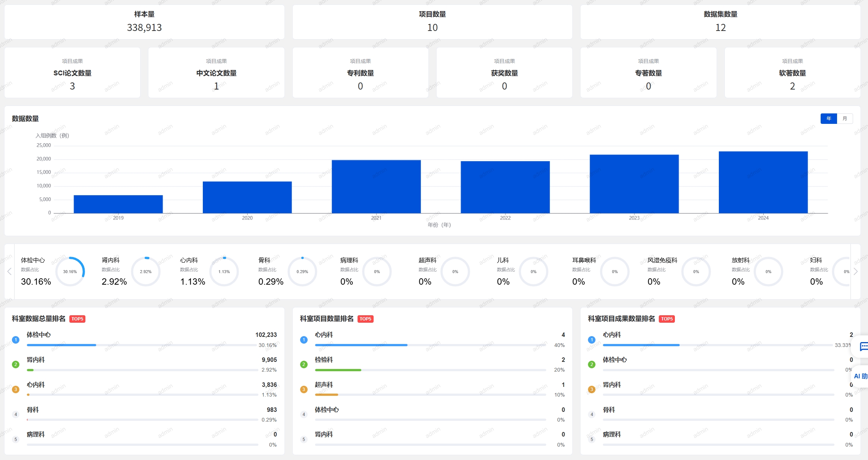
Task: Click the 心内科 1.13% donut chart
Action: coord(224,272)
